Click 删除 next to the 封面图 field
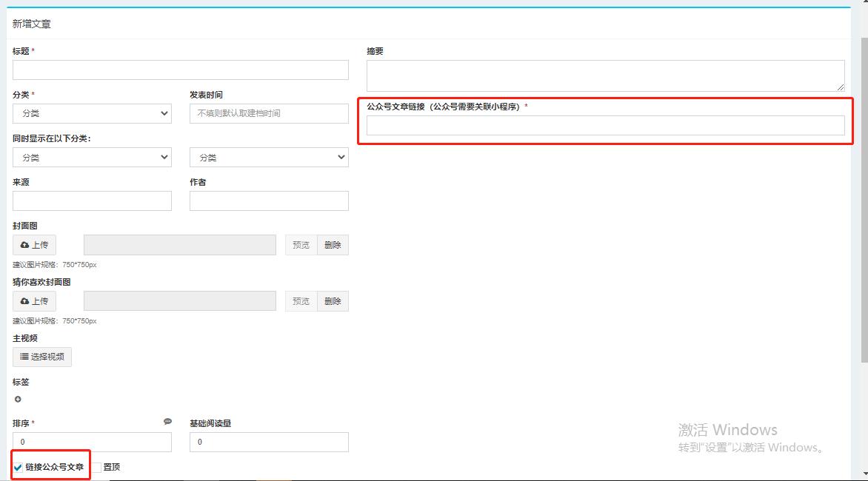 pyautogui.click(x=332, y=245)
